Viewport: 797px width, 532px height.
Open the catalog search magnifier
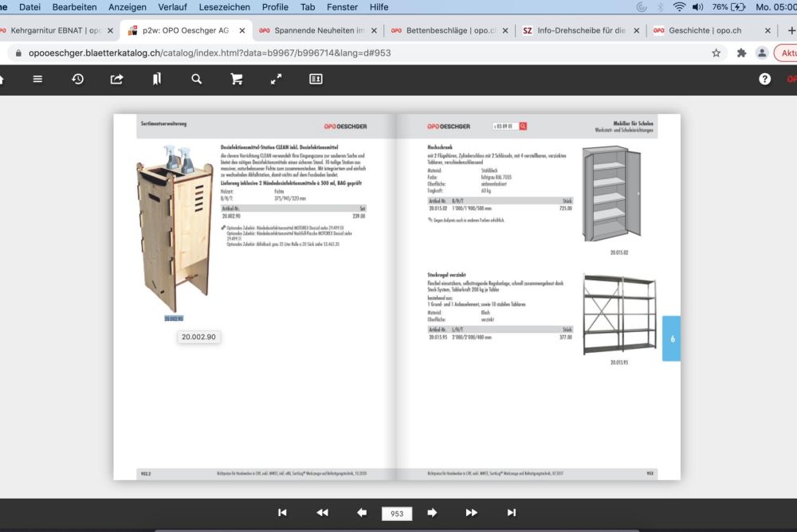(197, 79)
